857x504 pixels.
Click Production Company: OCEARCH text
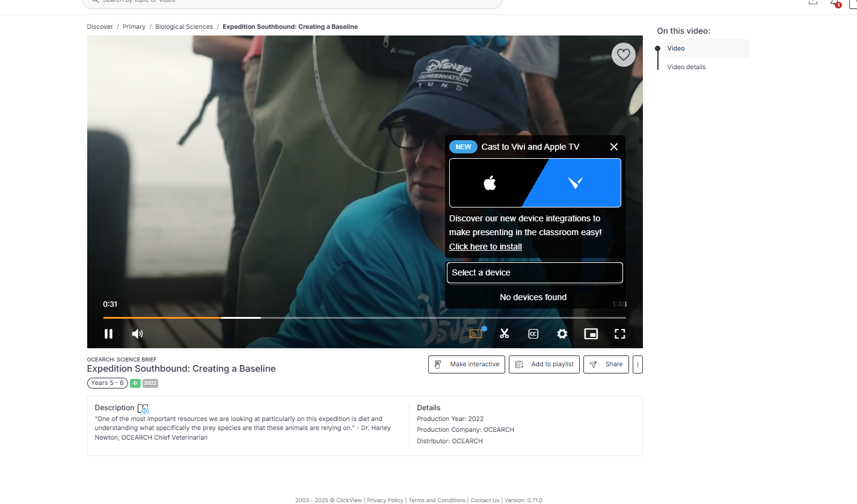pyautogui.click(x=465, y=430)
